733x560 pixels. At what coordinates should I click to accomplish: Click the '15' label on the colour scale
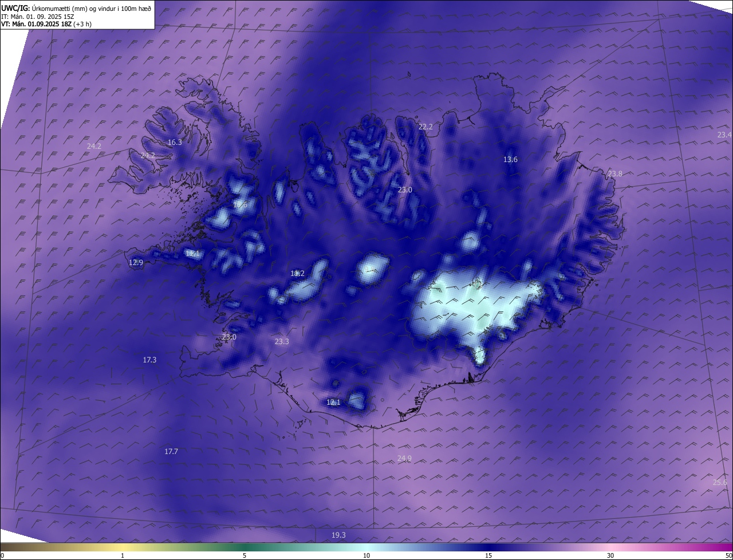[x=488, y=555]
